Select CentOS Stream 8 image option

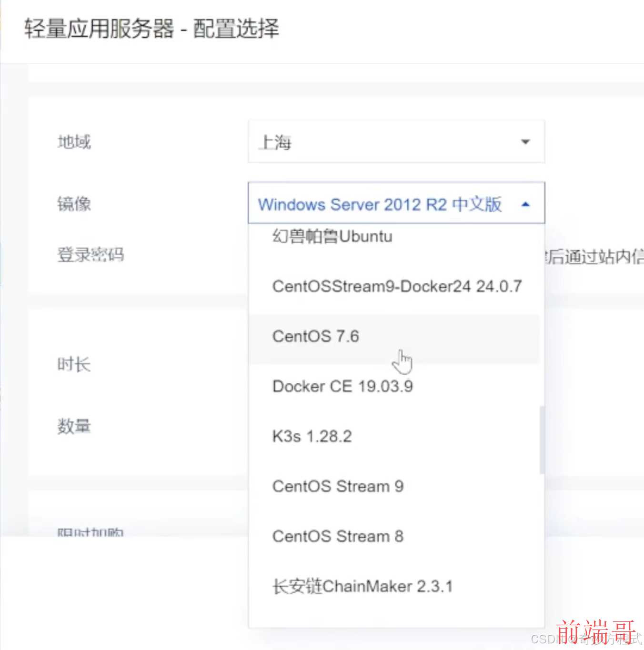(394, 536)
